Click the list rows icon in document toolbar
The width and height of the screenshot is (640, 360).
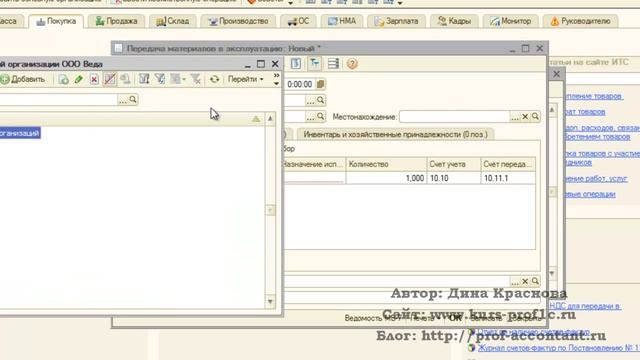[x=333, y=64]
